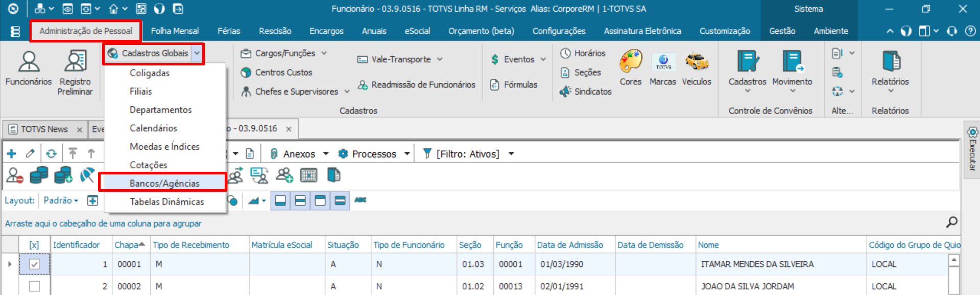Click the database stack icon without plus

[x=39, y=175]
